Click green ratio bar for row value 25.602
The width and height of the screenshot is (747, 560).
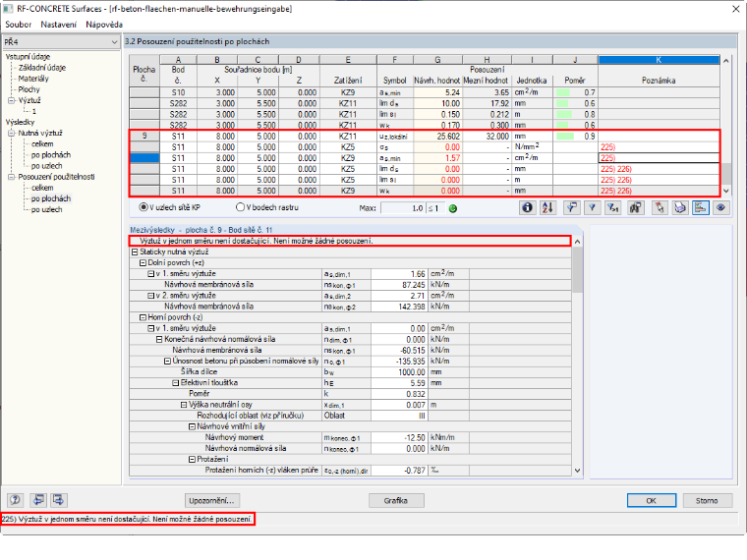(x=565, y=137)
